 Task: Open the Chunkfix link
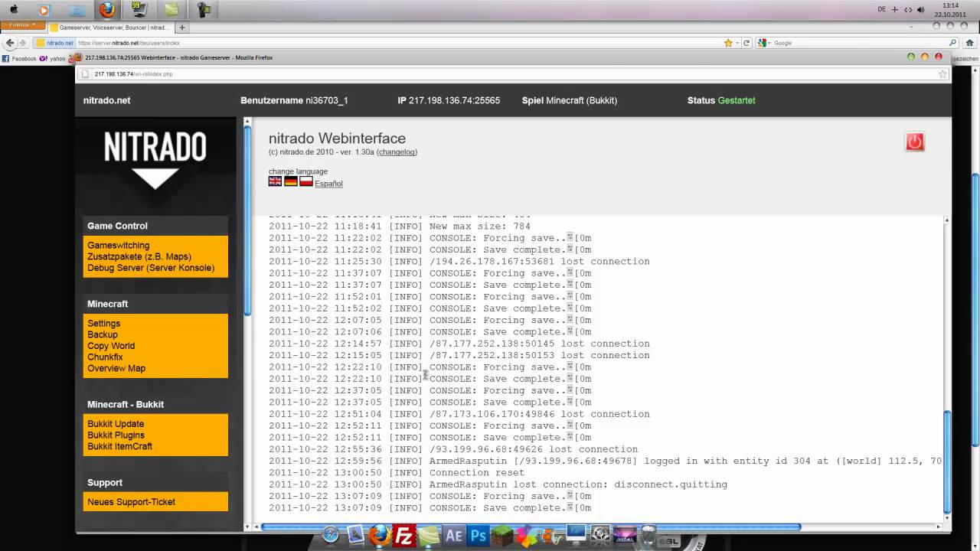(x=105, y=357)
